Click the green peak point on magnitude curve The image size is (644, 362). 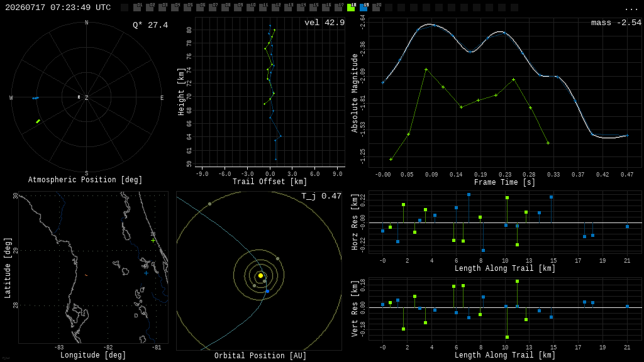426,69
